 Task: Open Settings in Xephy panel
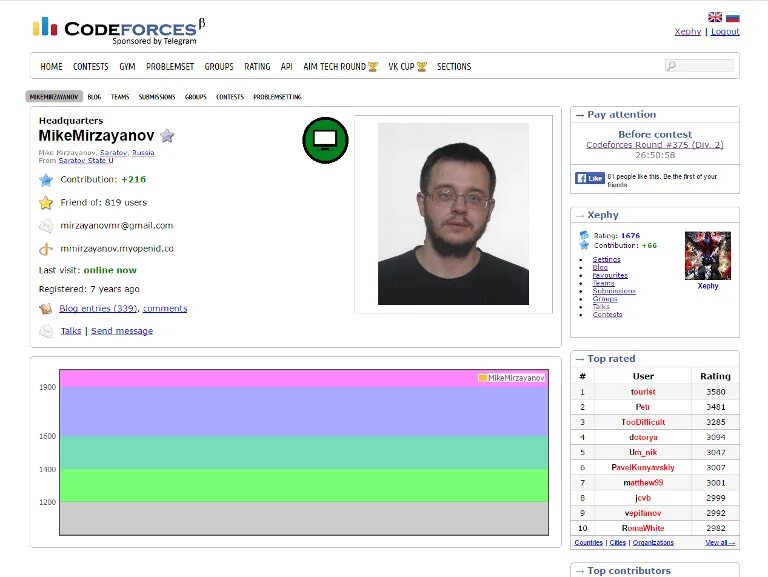click(x=606, y=259)
